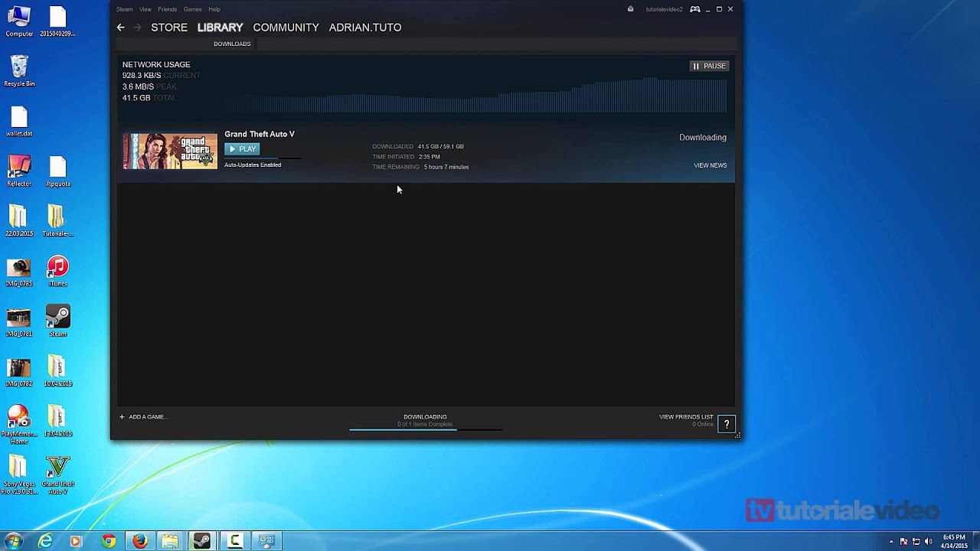Open the Windows Start menu

click(13, 541)
